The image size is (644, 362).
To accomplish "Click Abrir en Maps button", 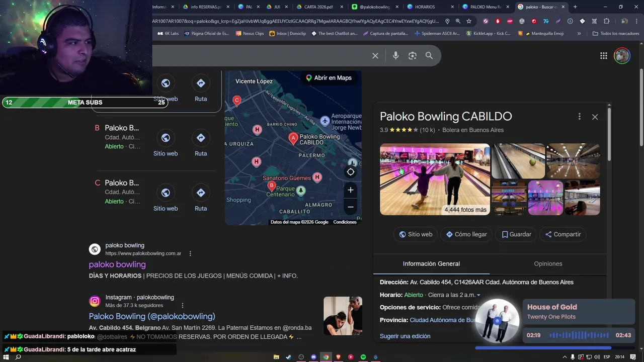I will pyautogui.click(x=329, y=78).
